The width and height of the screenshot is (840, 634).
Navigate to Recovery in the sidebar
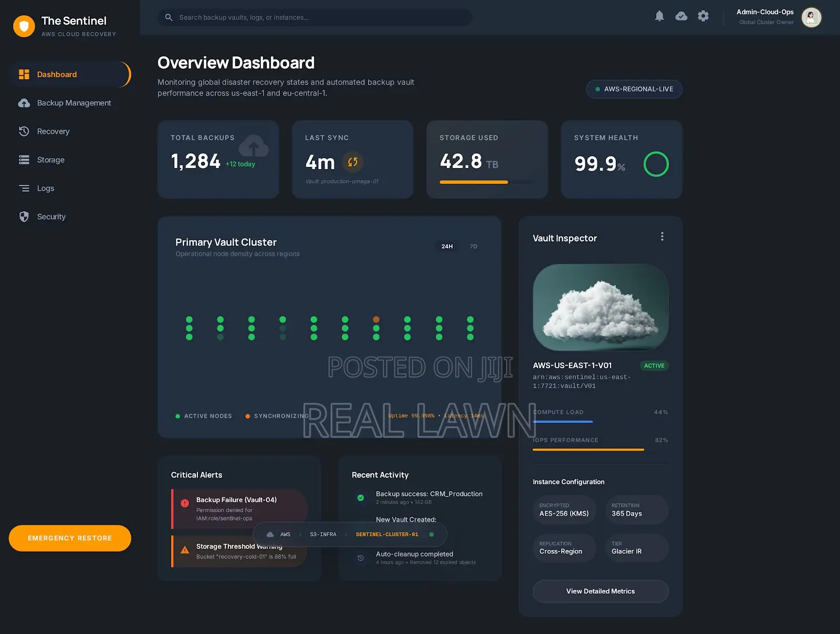70,131
